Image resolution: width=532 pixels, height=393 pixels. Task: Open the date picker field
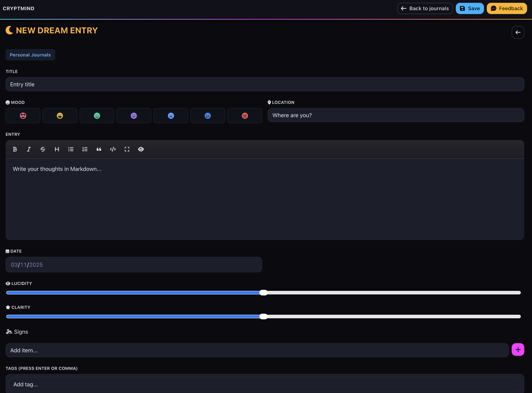coord(134,265)
